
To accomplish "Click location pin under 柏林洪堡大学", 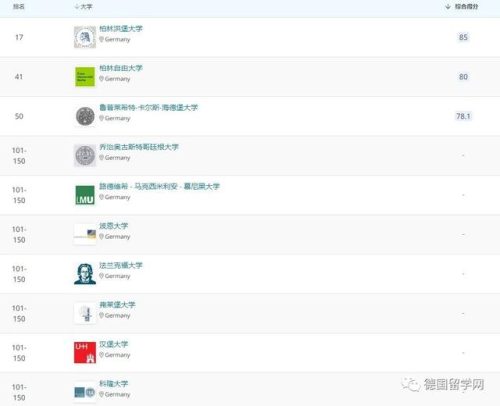I will (101, 39).
